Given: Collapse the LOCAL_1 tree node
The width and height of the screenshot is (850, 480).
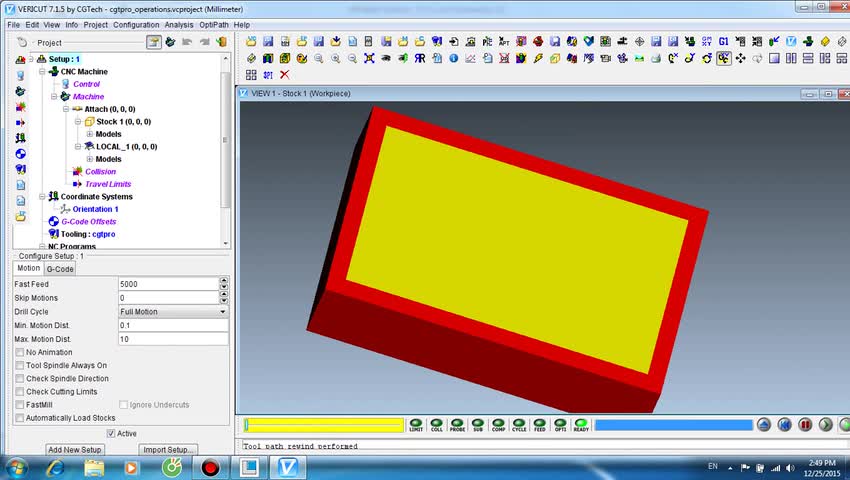Looking at the screenshot, I should point(78,146).
